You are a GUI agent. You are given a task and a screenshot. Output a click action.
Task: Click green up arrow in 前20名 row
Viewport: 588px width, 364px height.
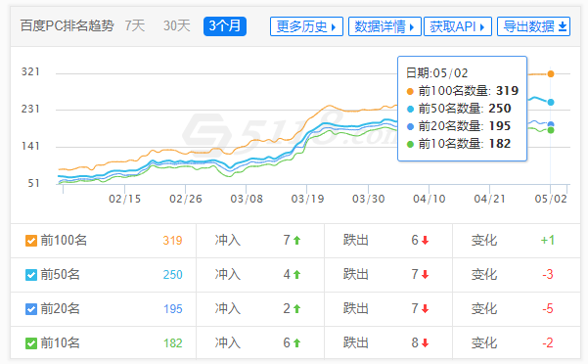pyautogui.click(x=297, y=309)
